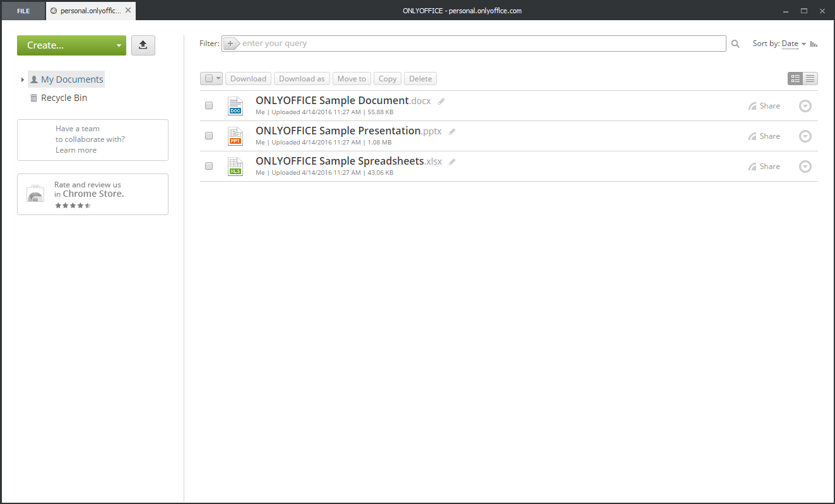Check the Sample Spreadsheets checkbox
Screen dimensions: 835x504
(209, 167)
